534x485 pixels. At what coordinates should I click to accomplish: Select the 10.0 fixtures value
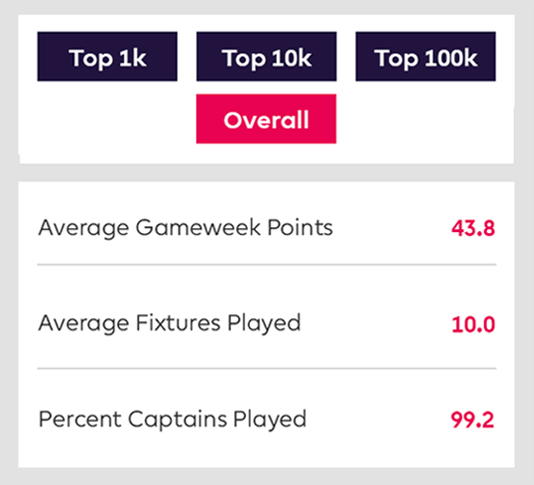(473, 324)
